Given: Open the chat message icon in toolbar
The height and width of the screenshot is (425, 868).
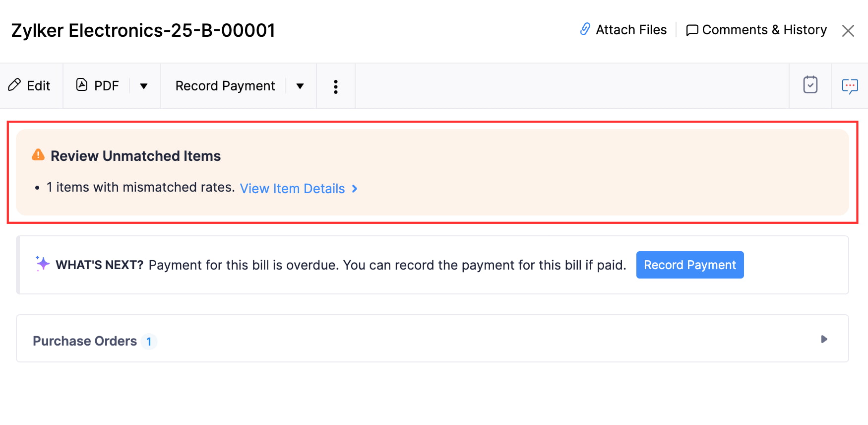Looking at the screenshot, I should 850,86.
